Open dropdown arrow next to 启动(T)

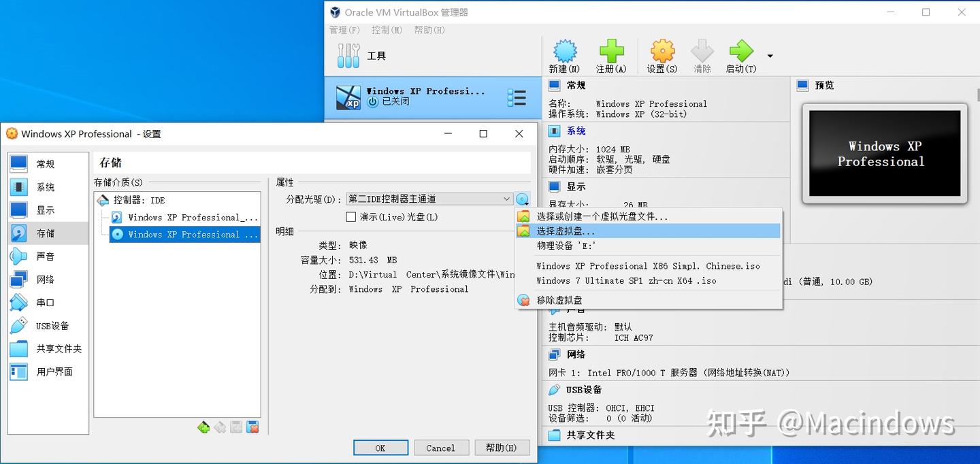click(x=770, y=56)
